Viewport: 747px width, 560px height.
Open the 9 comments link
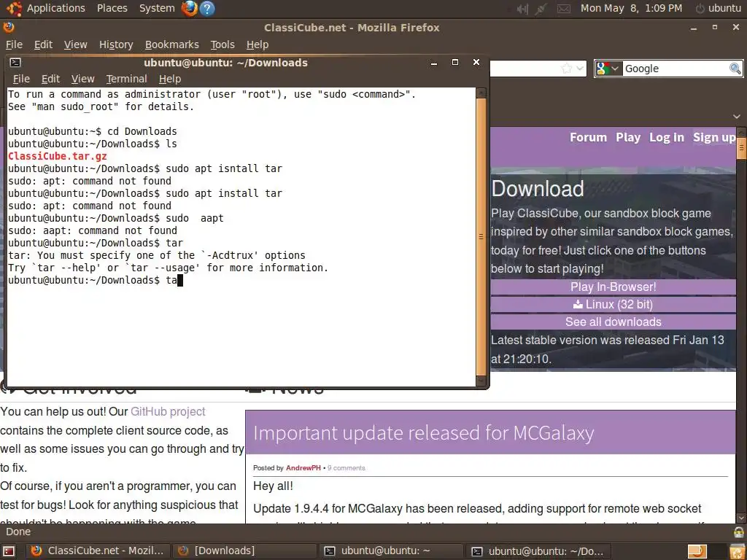click(347, 467)
